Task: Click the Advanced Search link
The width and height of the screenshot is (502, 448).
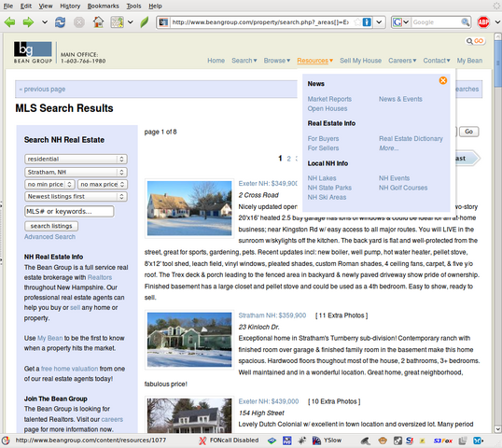Action: (50, 237)
